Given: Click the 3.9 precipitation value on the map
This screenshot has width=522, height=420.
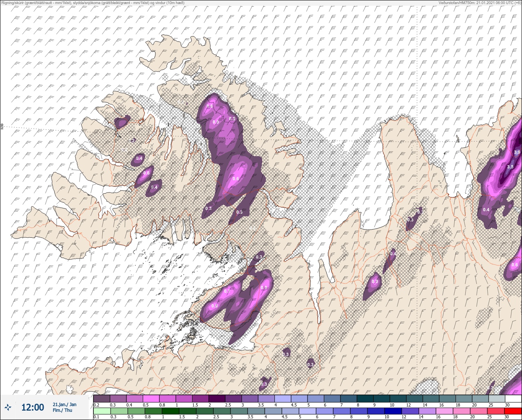Looking at the screenshot, I should tap(517, 153).
